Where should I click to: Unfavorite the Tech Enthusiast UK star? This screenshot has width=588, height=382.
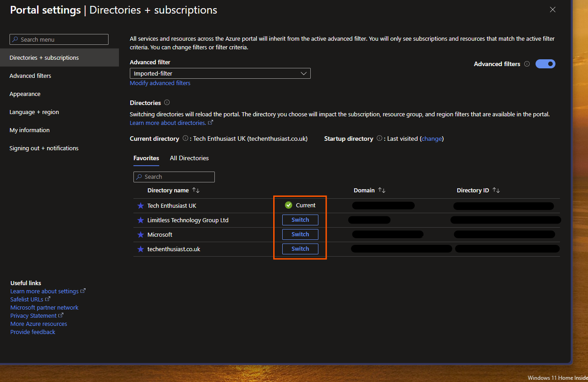click(x=140, y=206)
